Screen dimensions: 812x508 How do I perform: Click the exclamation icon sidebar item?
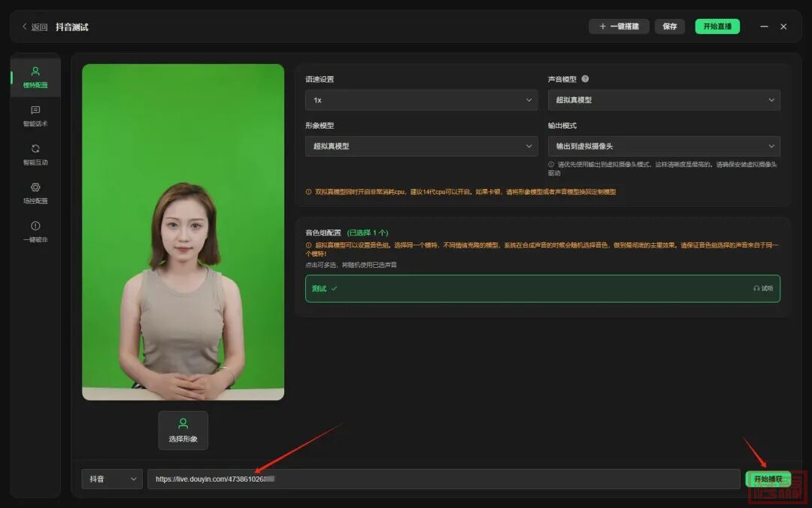35,231
